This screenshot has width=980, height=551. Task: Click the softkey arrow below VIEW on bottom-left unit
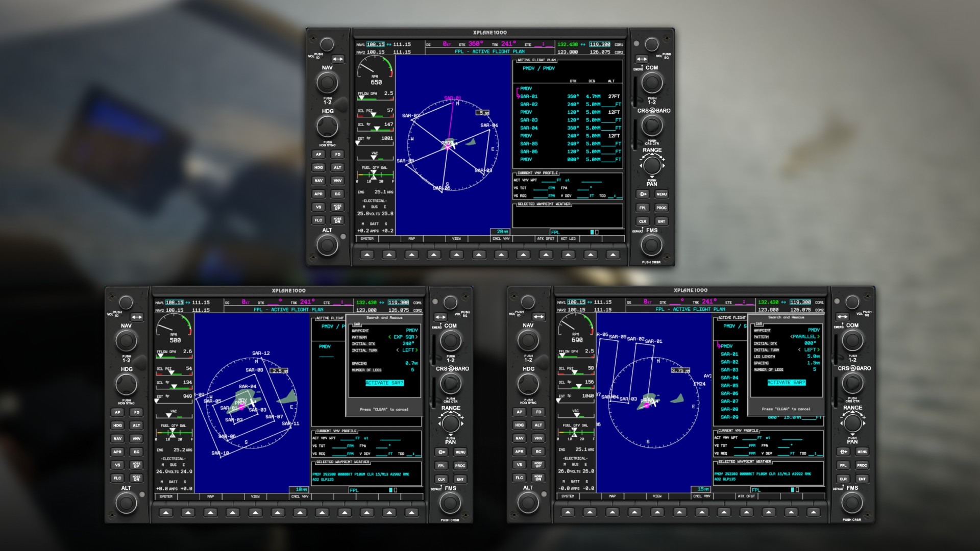(255, 512)
